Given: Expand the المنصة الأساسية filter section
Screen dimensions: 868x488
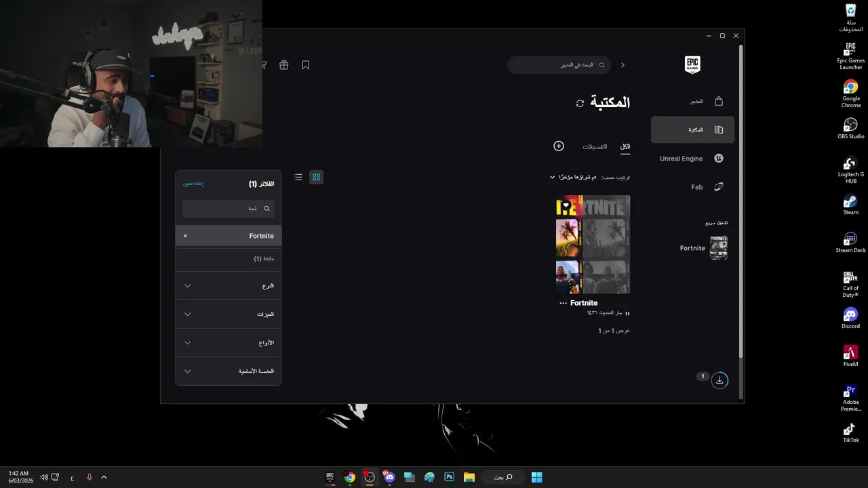Looking at the screenshot, I should coord(229,371).
